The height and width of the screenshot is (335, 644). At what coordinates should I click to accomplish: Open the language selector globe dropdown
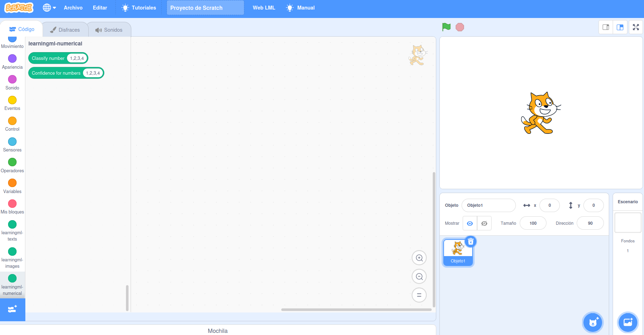click(49, 7)
